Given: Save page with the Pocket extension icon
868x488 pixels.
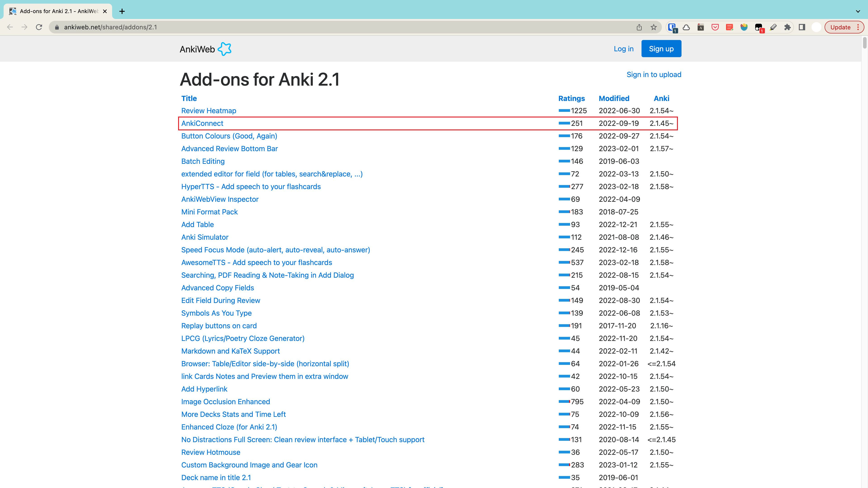Looking at the screenshot, I should click(715, 27).
